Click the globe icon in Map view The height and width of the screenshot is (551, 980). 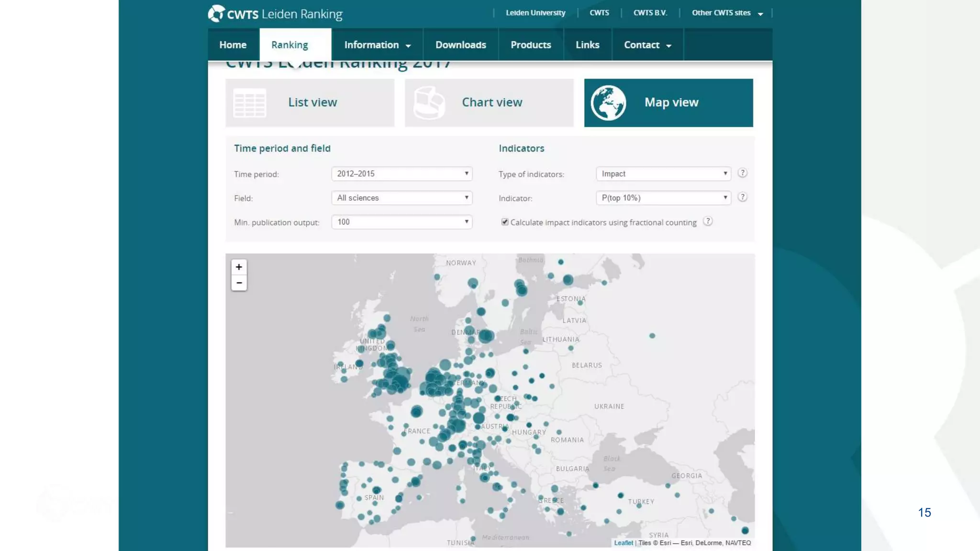click(x=608, y=103)
